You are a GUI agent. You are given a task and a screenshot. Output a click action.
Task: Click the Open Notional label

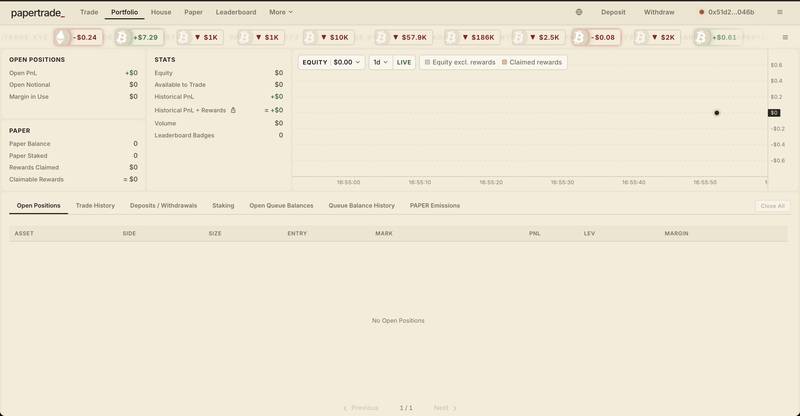point(30,84)
